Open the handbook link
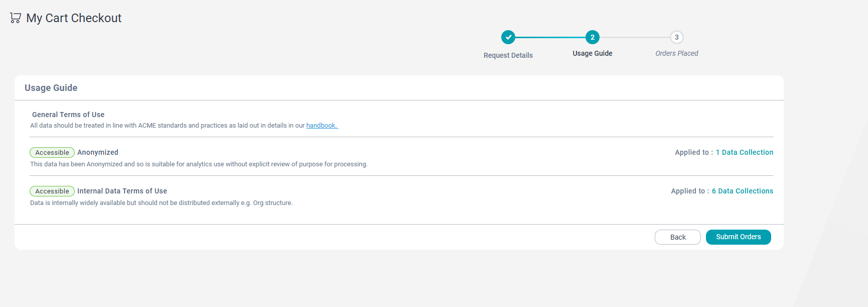This screenshot has width=868, height=307. [x=322, y=126]
